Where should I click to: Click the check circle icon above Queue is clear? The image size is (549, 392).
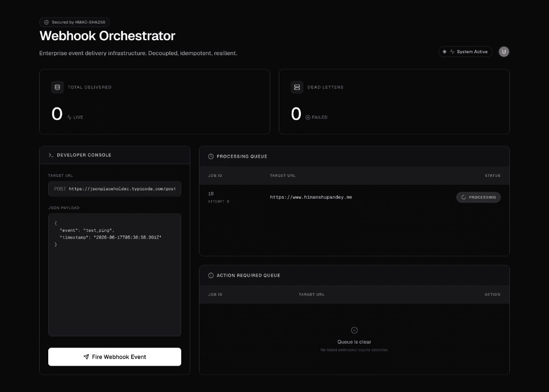[354, 330]
